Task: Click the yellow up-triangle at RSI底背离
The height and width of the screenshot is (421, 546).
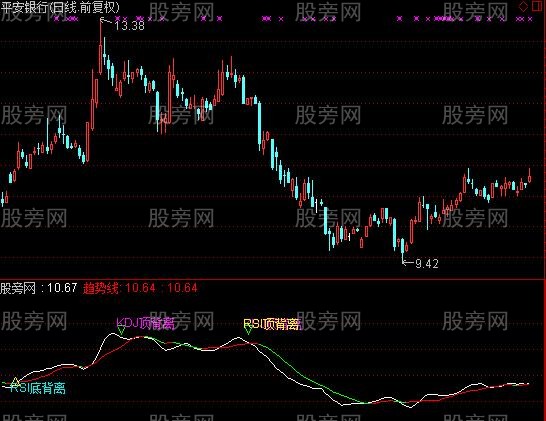Action: [15, 382]
